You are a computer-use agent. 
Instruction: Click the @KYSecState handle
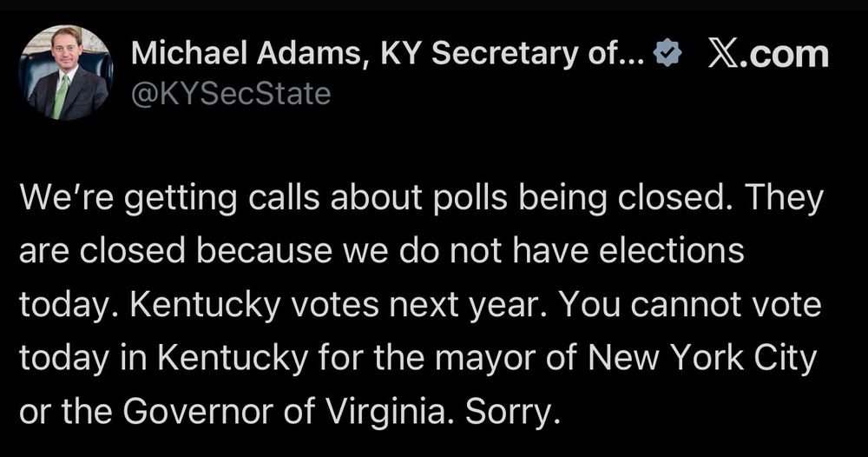231,92
